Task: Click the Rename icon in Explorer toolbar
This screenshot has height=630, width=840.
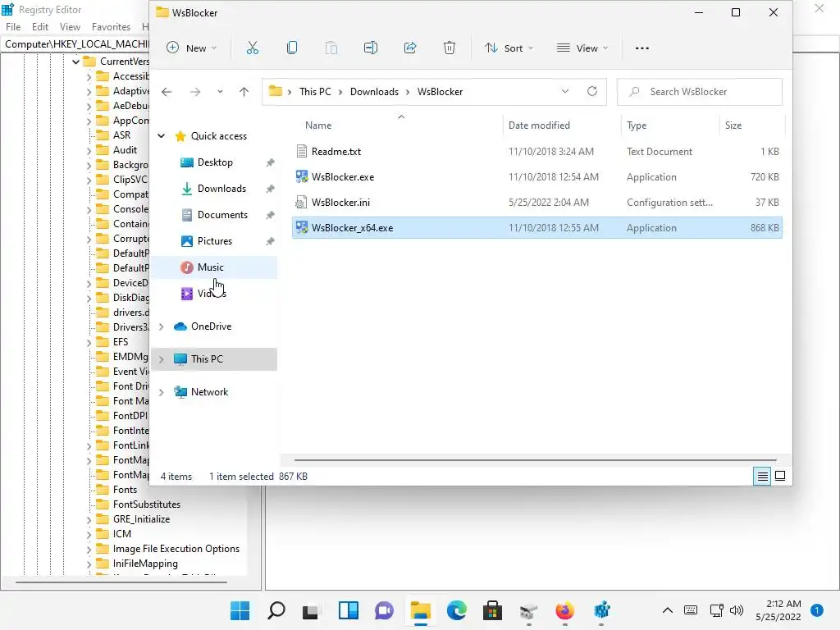Action: coord(371,48)
